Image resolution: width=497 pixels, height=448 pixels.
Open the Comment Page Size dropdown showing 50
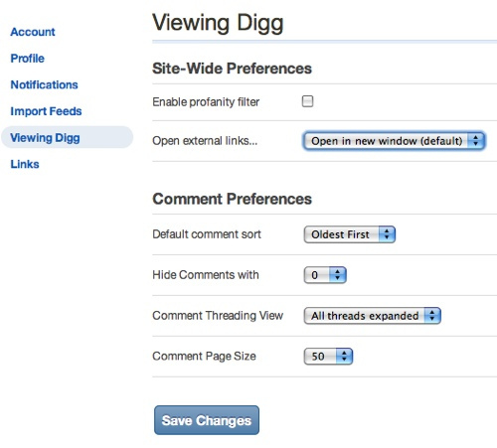(x=328, y=357)
